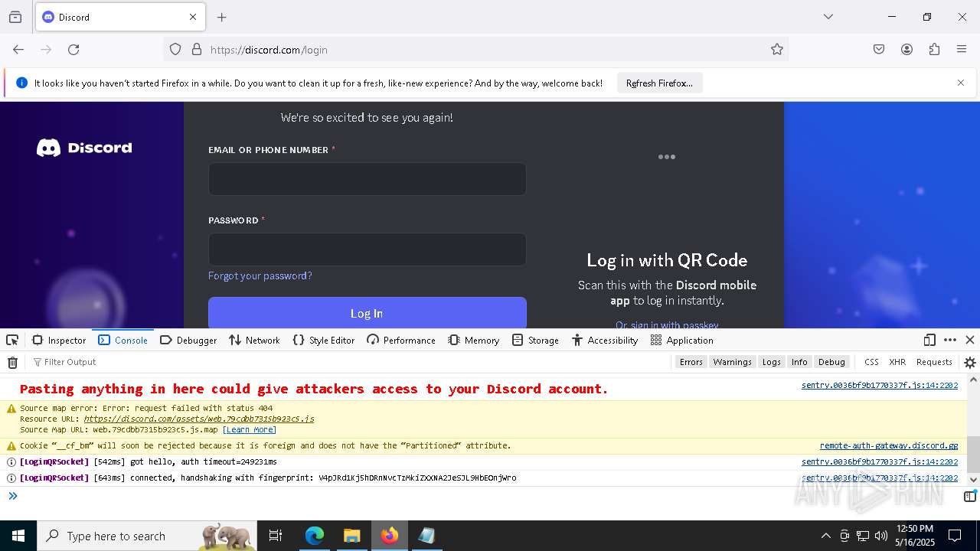
Task: Toggle multi-line editor mode icon
Action: pos(970,496)
